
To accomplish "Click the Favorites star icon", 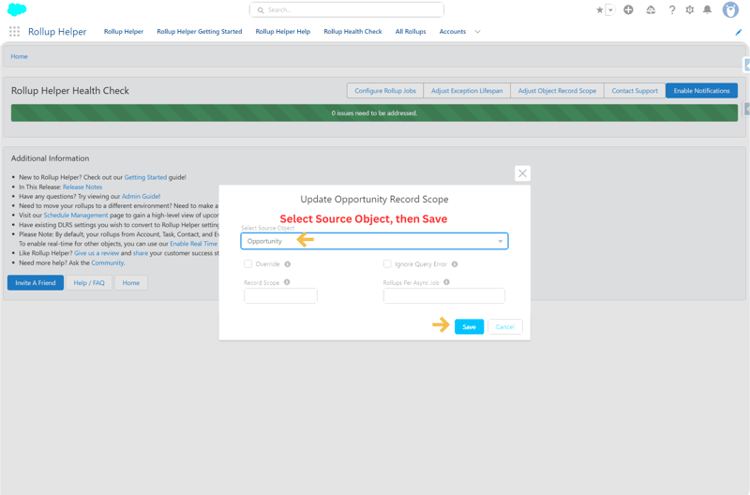I will [x=599, y=10].
